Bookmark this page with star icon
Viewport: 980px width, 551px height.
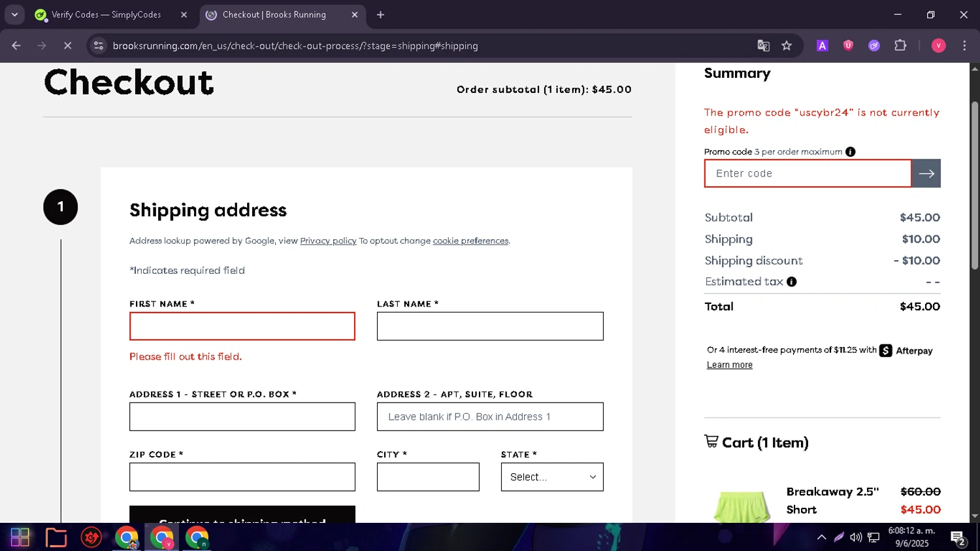787,46
